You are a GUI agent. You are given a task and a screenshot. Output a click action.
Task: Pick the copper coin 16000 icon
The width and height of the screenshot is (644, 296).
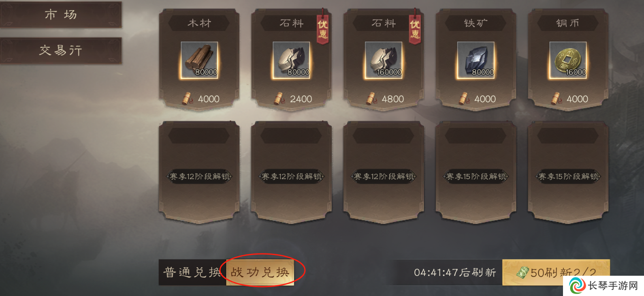click(568, 60)
